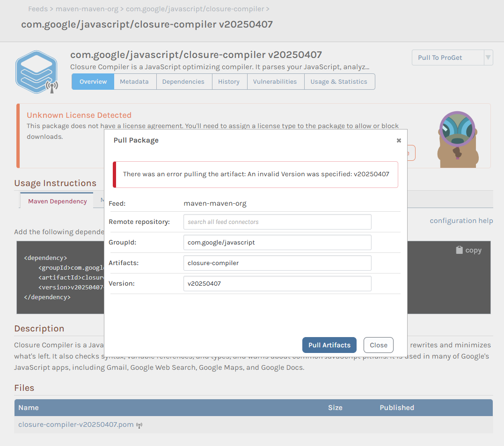Image resolution: width=504 pixels, height=446 pixels.
Task: Open the Metadata tab
Action: click(x=134, y=81)
